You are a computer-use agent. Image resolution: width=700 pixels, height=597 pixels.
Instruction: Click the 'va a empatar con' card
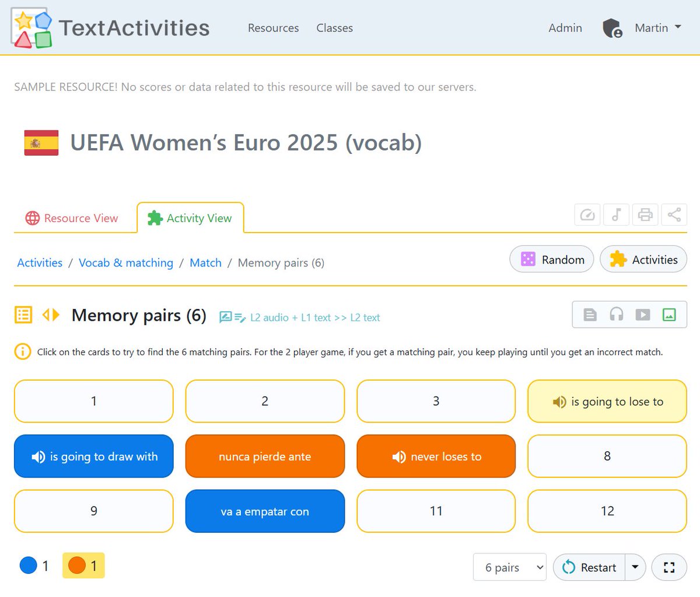pyautogui.click(x=265, y=511)
